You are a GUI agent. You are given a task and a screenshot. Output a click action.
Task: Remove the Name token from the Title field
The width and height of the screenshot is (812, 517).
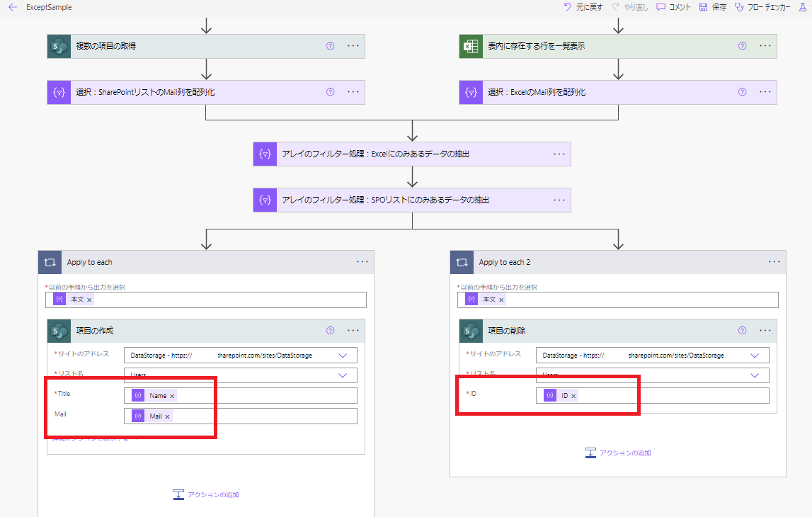(x=171, y=395)
